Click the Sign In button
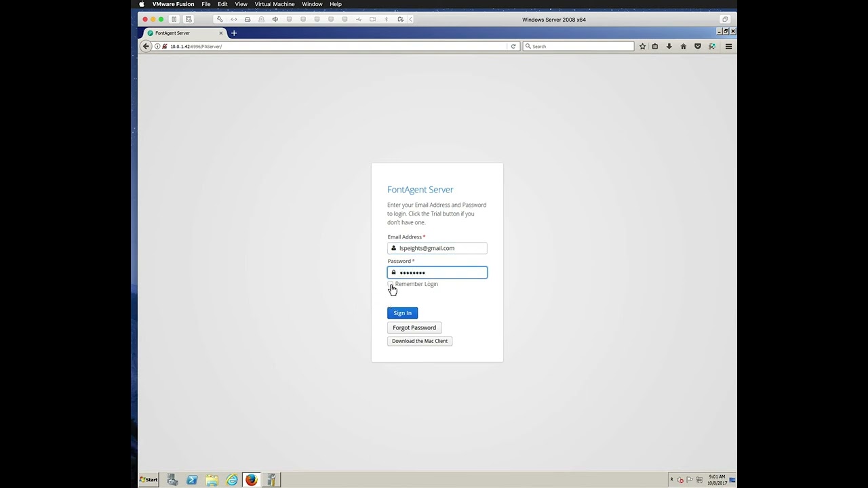The height and width of the screenshot is (488, 868). 402,313
